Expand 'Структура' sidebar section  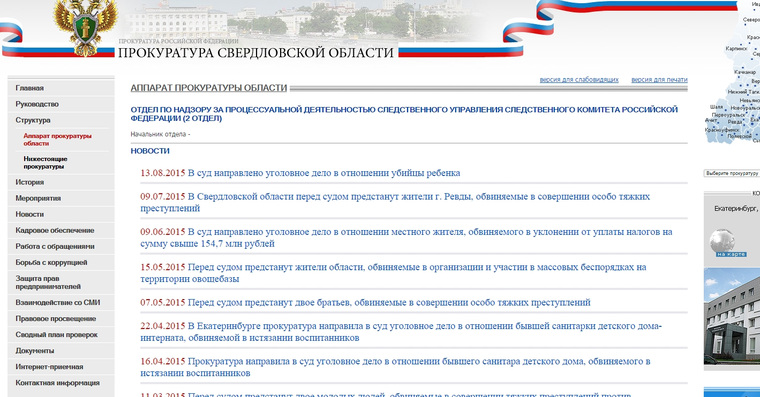point(33,120)
